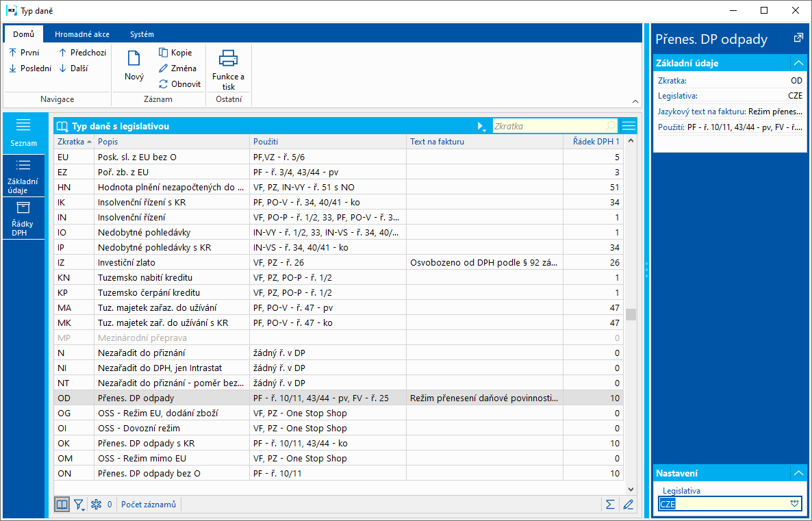Image resolution: width=812 pixels, height=521 pixels.
Task: Go to the Předchozí record
Action: click(x=82, y=52)
